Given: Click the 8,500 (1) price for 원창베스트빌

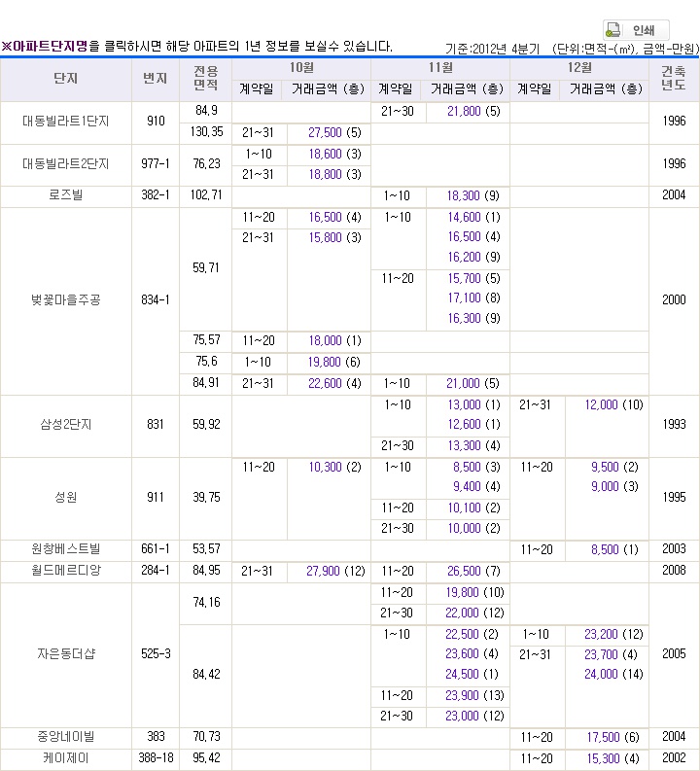Looking at the screenshot, I should (615, 549).
